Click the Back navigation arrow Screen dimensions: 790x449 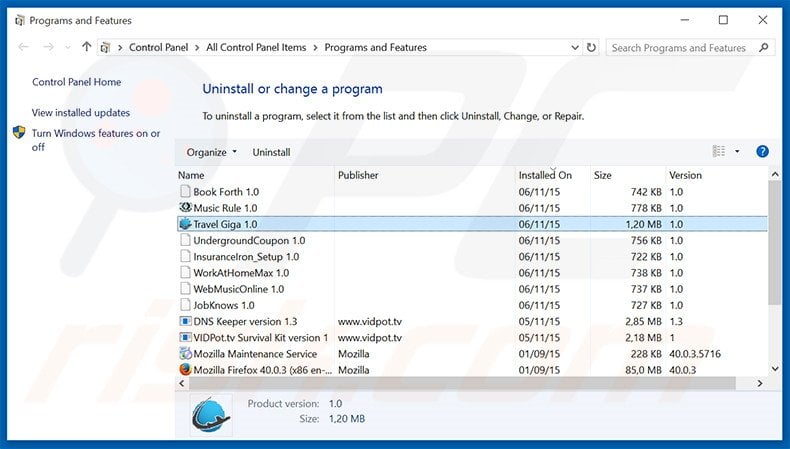(x=23, y=47)
